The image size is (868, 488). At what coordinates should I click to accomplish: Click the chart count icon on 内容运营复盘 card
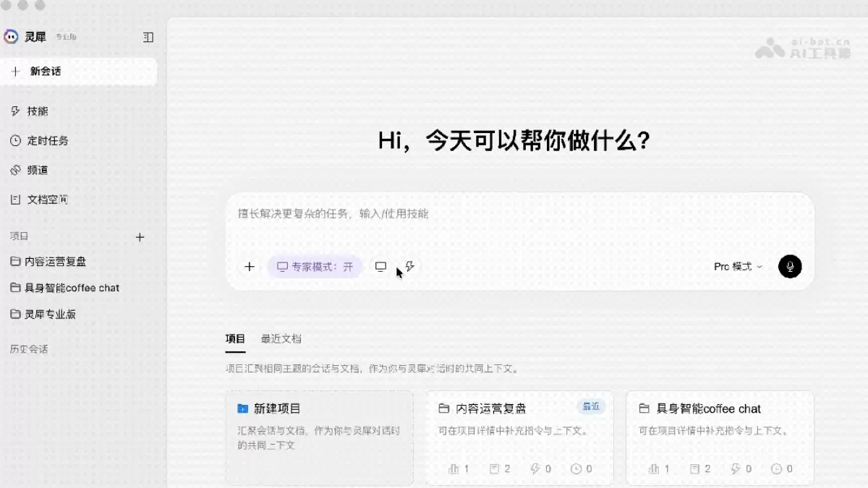[x=454, y=469]
